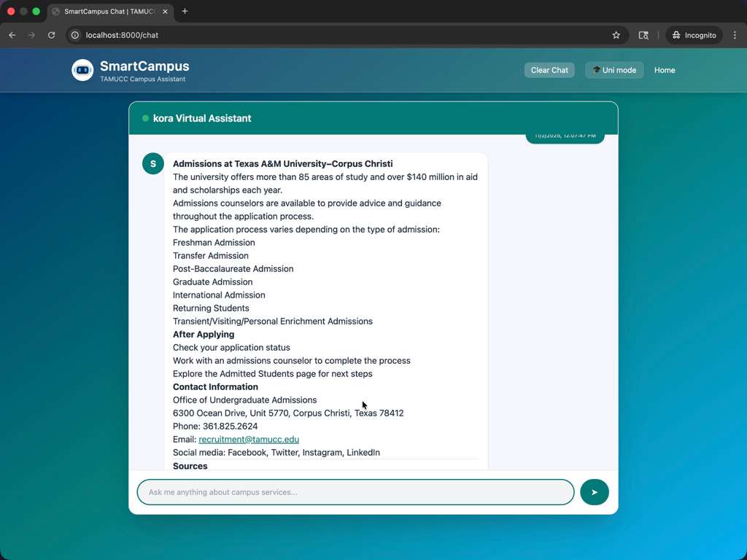Bookmark this page with star icon

(x=616, y=35)
